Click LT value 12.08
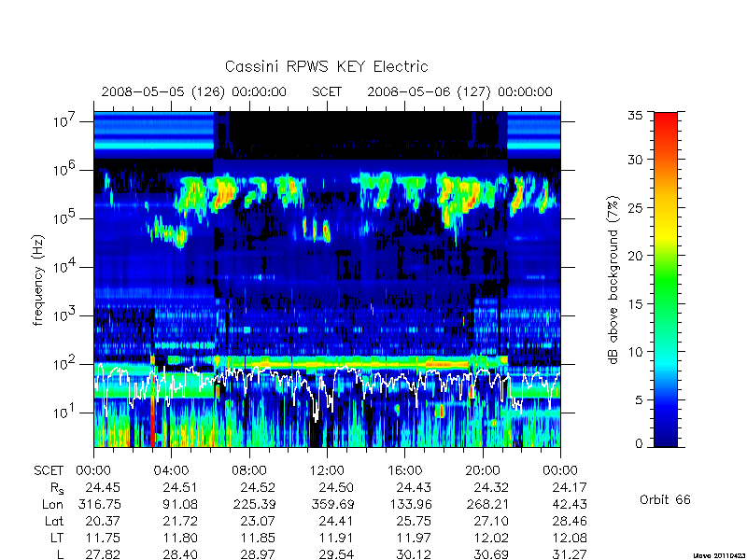 tap(569, 539)
